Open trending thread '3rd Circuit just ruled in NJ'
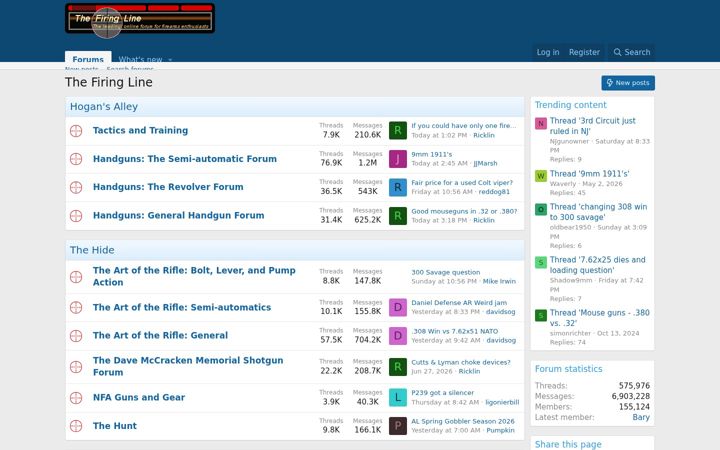720x450 pixels. (x=593, y=126)
